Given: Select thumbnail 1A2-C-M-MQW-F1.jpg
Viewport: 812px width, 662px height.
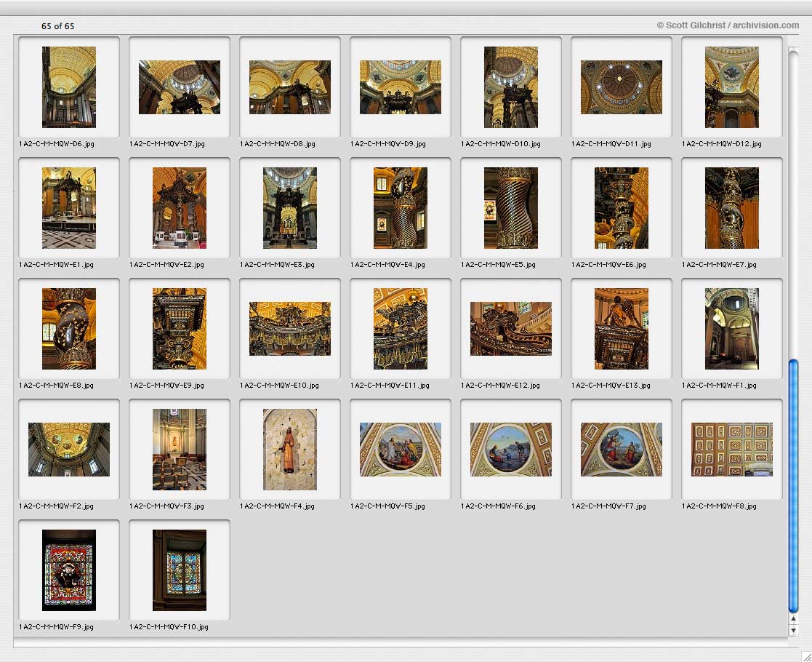Looking at the screenshot, I should [732, 329].
